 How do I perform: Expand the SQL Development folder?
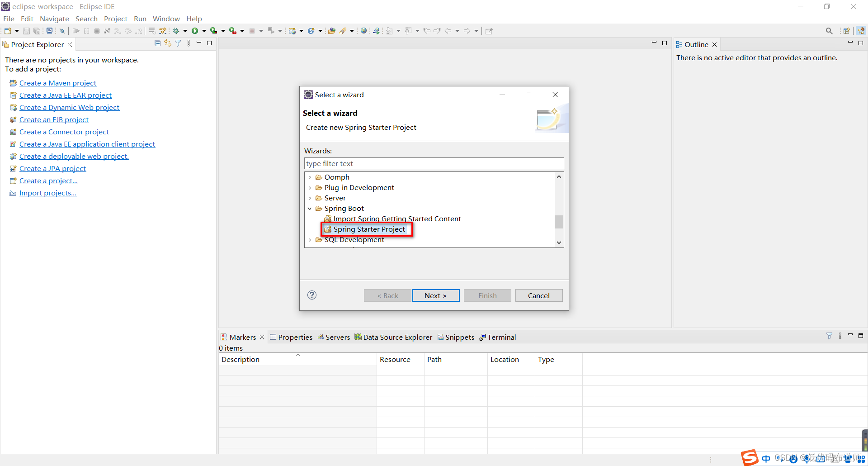click(x=310, y=240)
